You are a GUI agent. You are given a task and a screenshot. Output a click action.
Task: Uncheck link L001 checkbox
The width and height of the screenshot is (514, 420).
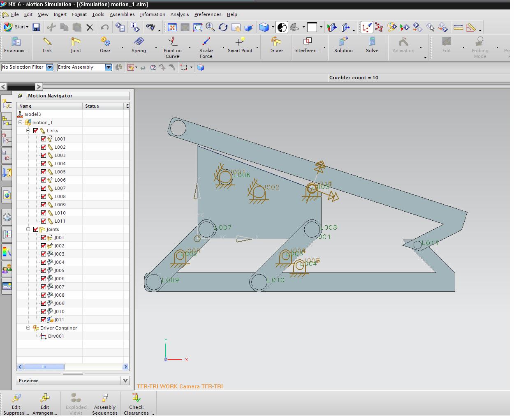(x=44, y=139)
